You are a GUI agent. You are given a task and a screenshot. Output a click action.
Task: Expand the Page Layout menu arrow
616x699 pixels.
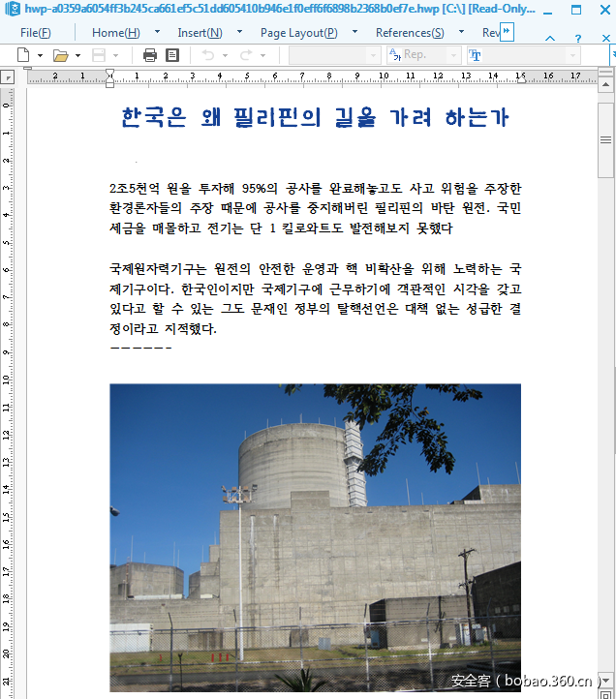pos(354,32)
